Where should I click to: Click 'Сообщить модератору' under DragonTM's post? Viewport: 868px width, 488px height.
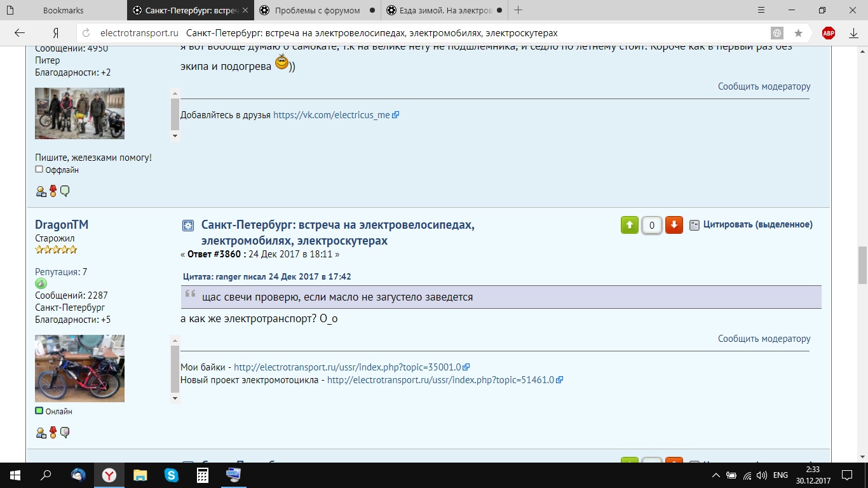click(764, 339)
